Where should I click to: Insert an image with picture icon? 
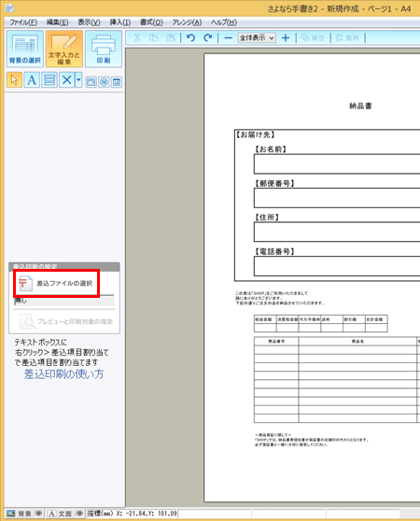pyautogui.click(x=91, y=82)
